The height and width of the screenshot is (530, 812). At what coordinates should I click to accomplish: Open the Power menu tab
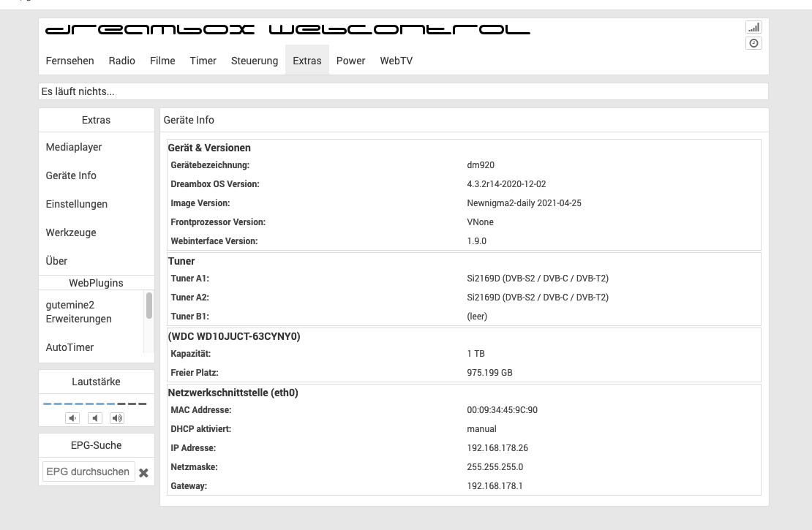click(350, 61)
